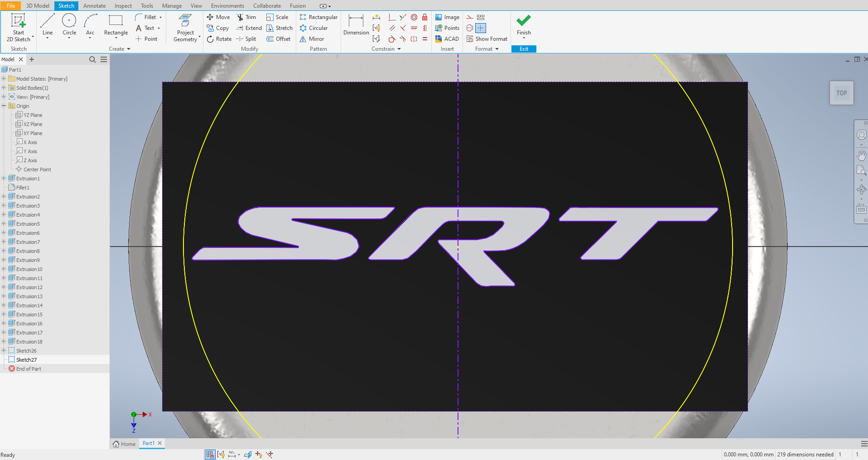Open the Format panel dropdown
Screen dimensions: 868x460
[487, 49]
